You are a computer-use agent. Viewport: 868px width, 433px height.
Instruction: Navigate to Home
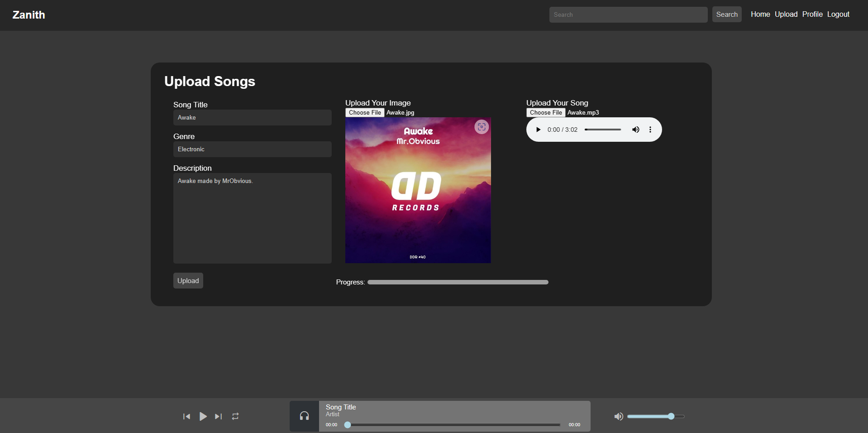pos(760,14)
